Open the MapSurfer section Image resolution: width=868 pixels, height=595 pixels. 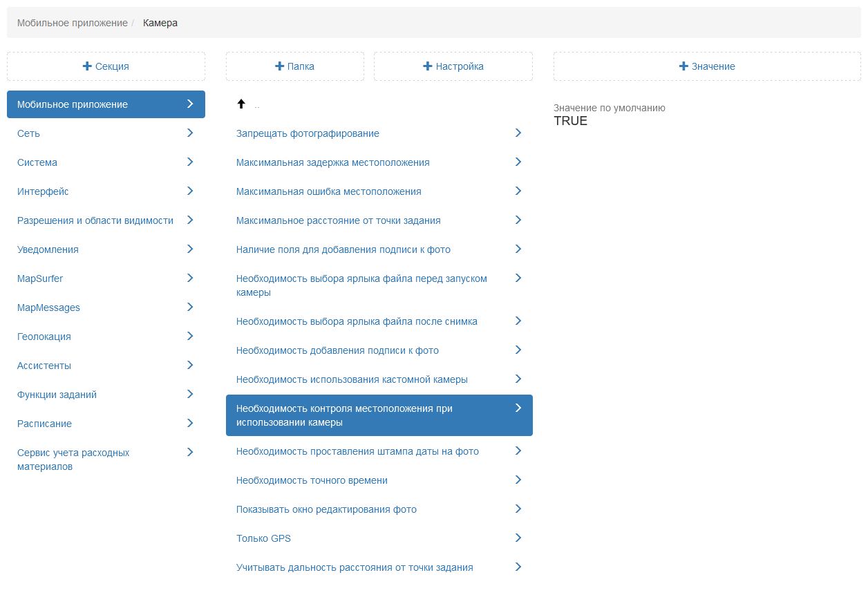106,278
